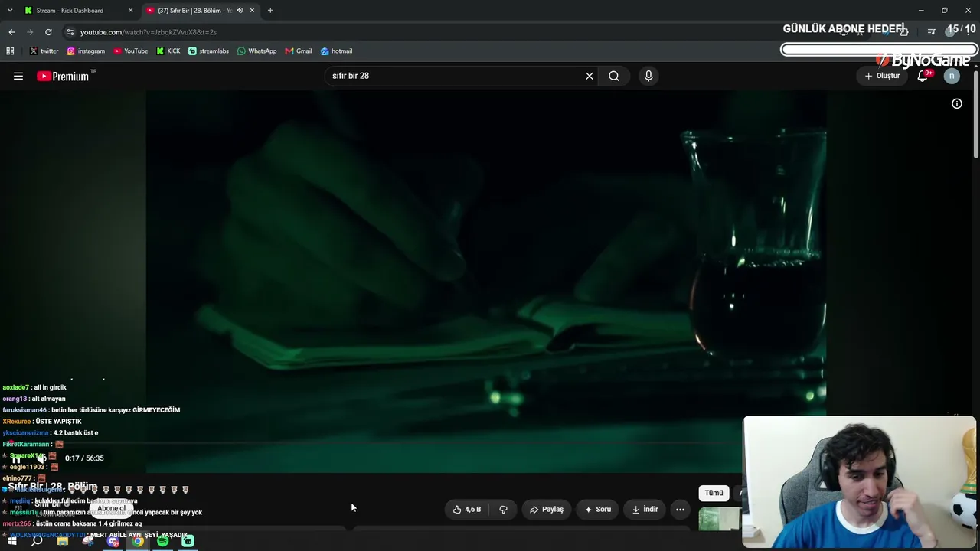Select the Tümü filter chip
Image resolution: width=980 pixels, height=551 pixels.
pyautogui.click(x=714, y=494)
